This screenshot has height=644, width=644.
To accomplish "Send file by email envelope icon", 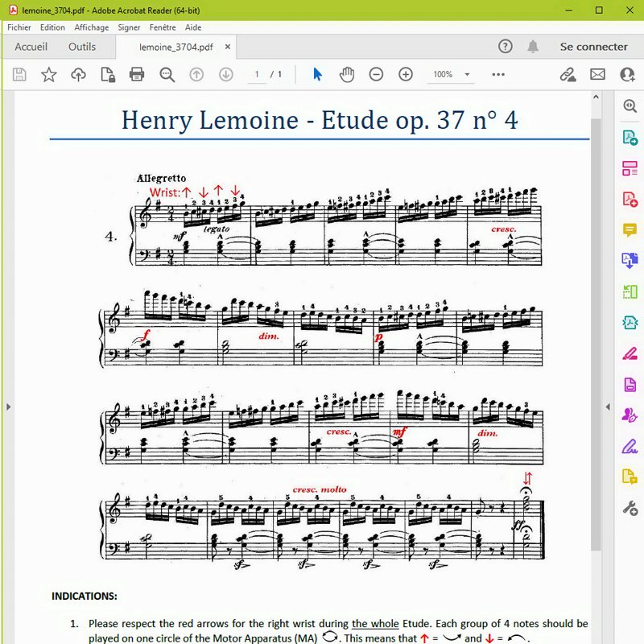I will coord(597,75).
